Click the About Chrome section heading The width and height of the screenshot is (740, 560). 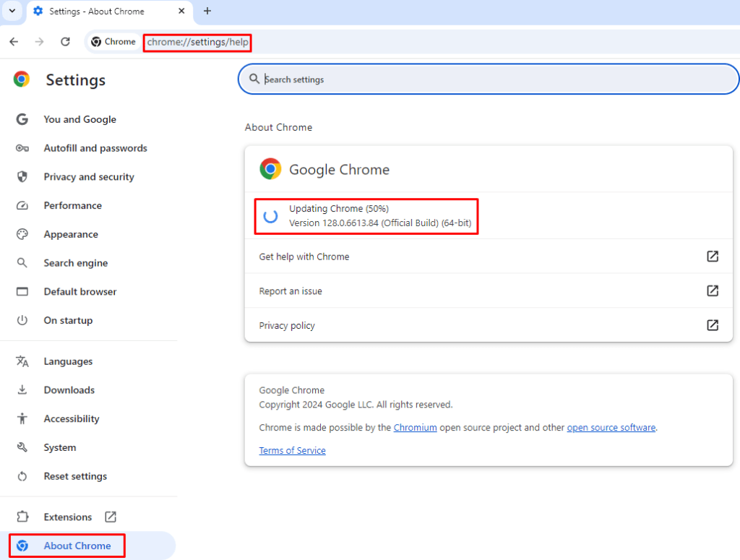(278, 127)
